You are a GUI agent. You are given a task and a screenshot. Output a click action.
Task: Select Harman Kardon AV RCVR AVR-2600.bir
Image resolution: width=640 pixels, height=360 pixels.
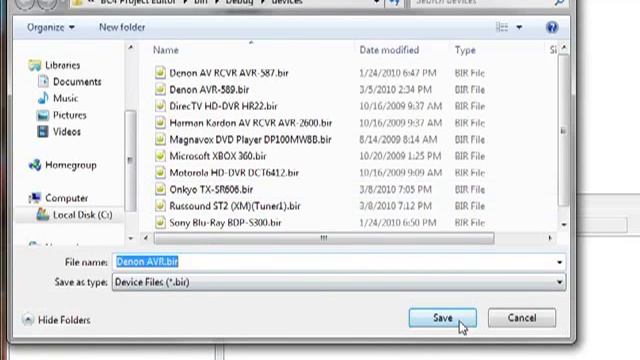pyautogui.click(x=251, y=123)
